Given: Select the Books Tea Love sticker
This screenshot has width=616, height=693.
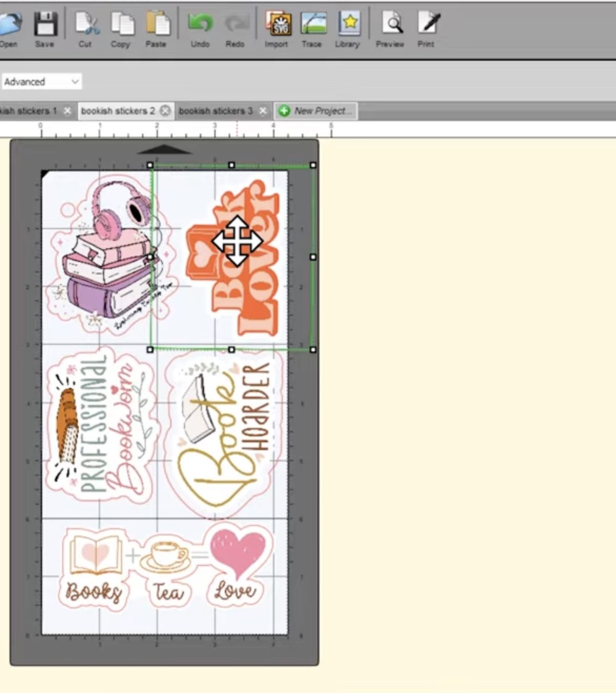Looking at the screenshot, I should click(x=166, y=567).
